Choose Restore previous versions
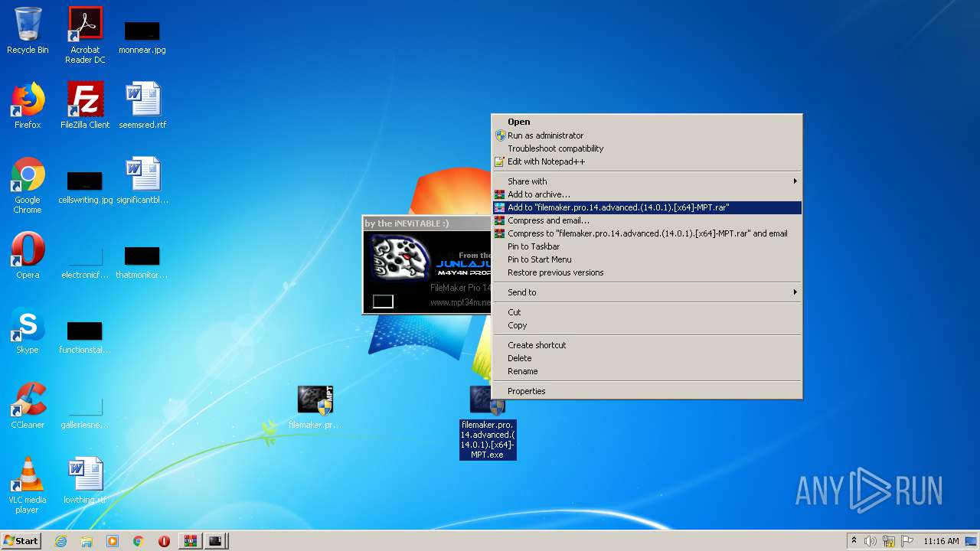 coord(646,272)
